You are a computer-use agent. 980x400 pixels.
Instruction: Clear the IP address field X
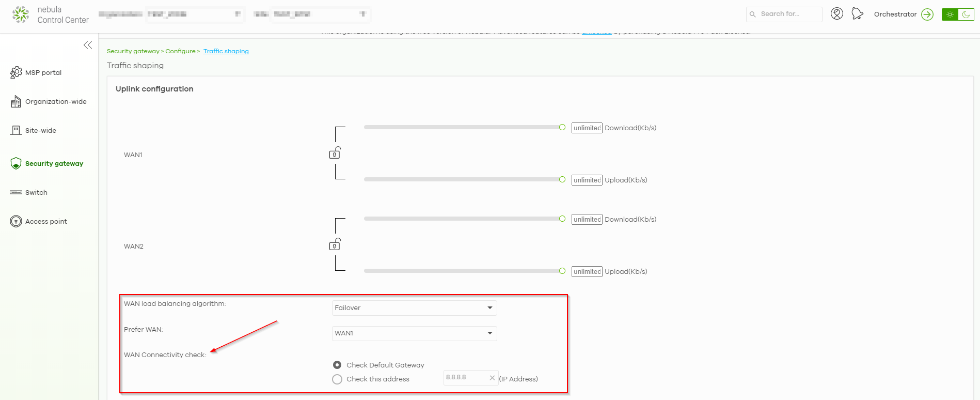(492, 378)
